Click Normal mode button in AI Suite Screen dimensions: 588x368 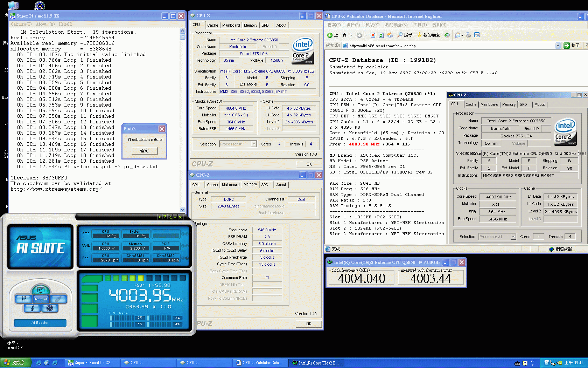[41, 299]
